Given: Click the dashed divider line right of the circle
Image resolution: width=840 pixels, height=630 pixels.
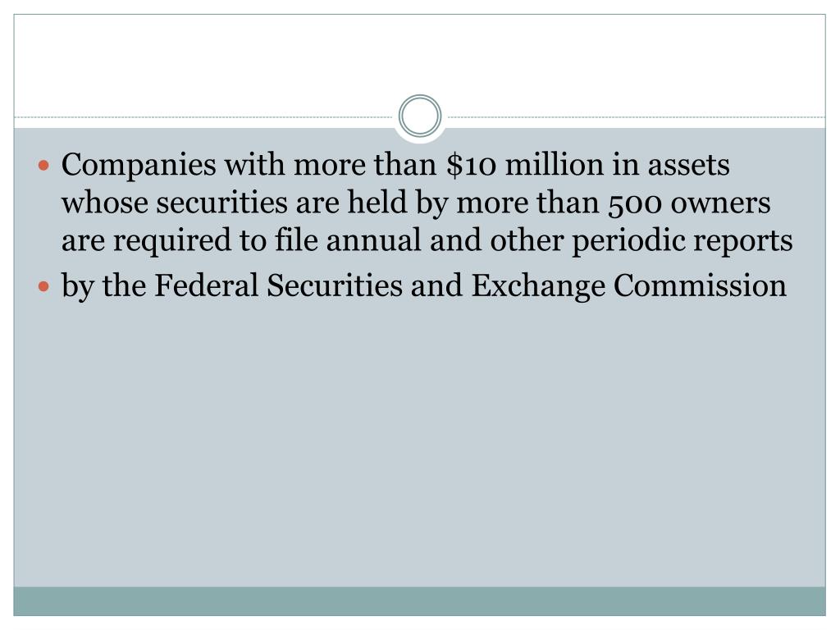Looking at the screenshot, I should tap(637, 116).
